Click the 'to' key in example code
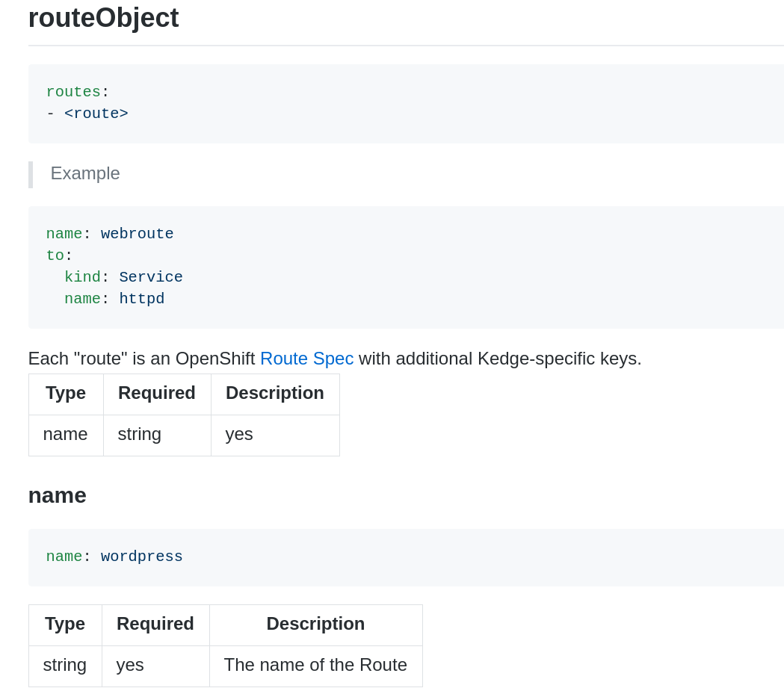Image resolution: width=784 pixels, height=691 pixels. (x=55, y=255)
